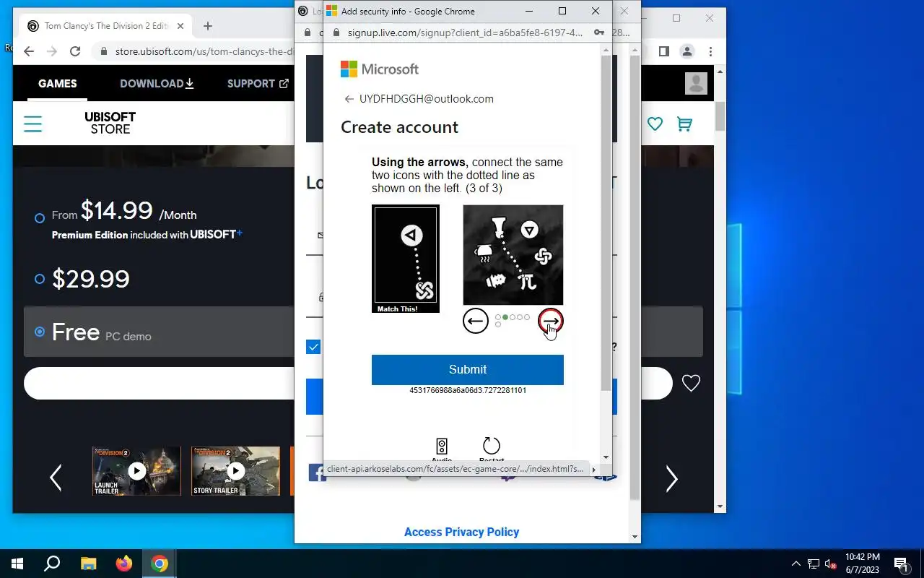Play the Story Trailer thumbnail
924x578 pixels.
(x=235, y=471)
